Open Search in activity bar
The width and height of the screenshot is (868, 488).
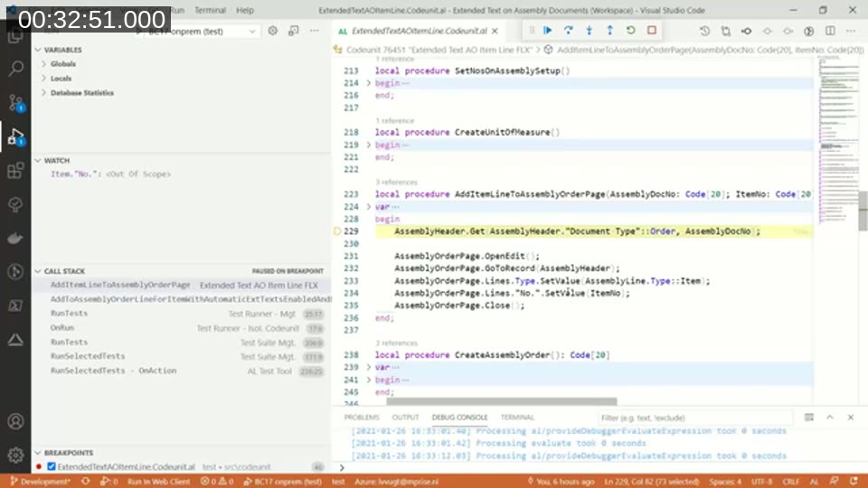15,69
